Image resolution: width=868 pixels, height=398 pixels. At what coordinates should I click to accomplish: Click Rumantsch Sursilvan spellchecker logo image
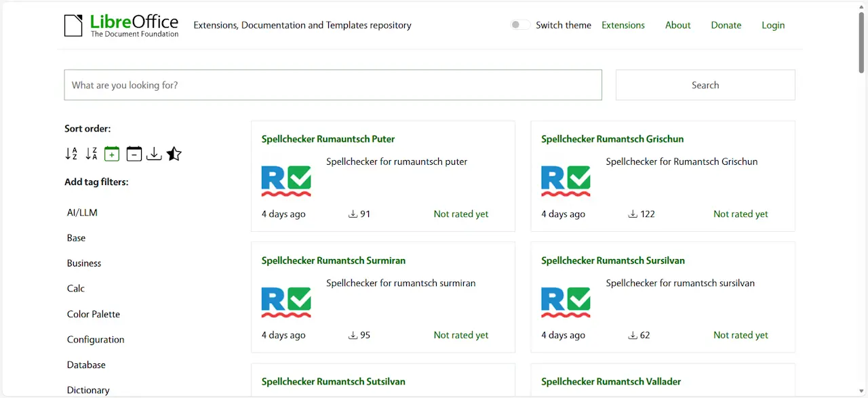(x=566, y=302)
